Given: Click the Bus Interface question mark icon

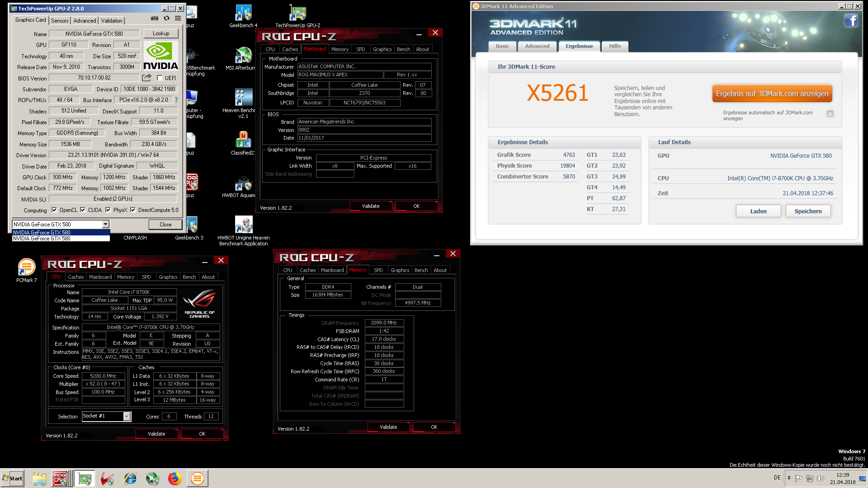Looking at the screenshot, I should pyautogui.click(x=176, y=100).
